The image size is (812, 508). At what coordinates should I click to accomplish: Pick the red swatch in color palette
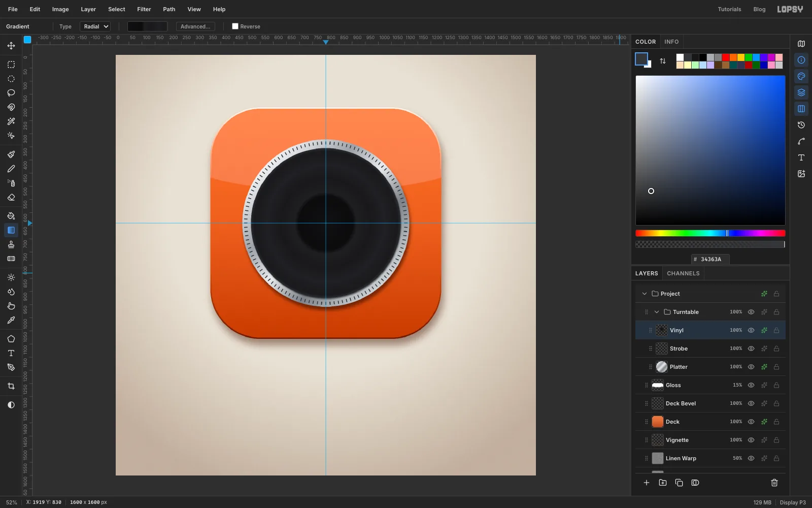(726, 57)
